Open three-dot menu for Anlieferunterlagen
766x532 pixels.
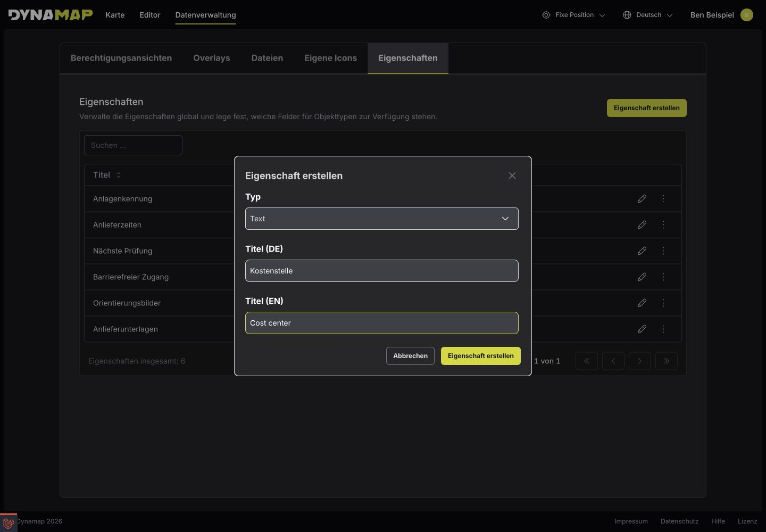[663, 329]
